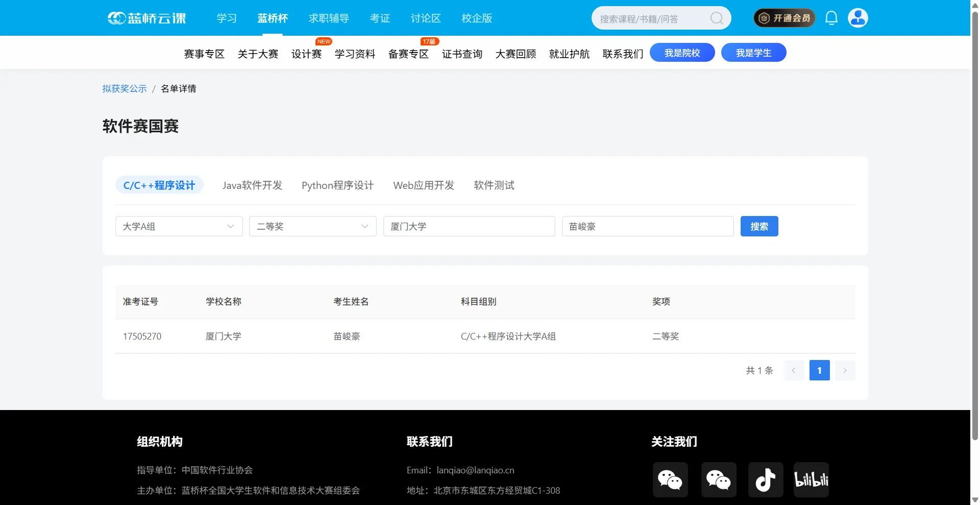This screenshot has width=980, height=505.
Task: Open 讨论区 in the top navigation
Action: pos(426,18)
